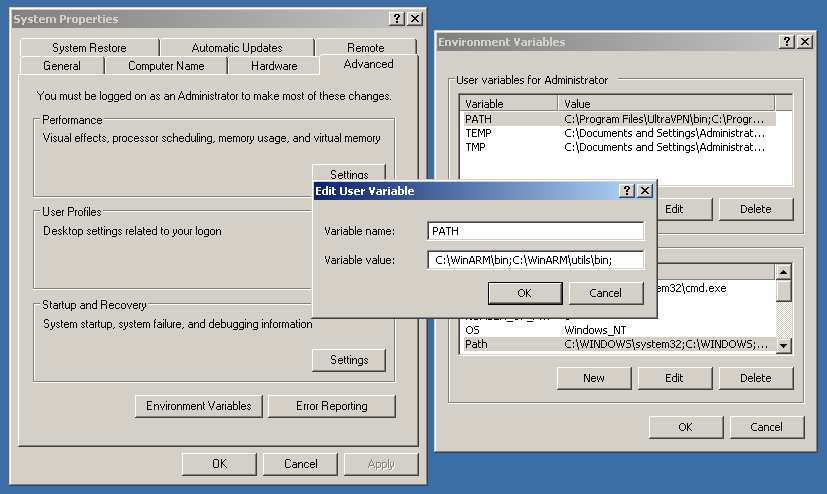Open Startup and Recovery Settings
Screen dimensions: 827x494
coord(349,360)
